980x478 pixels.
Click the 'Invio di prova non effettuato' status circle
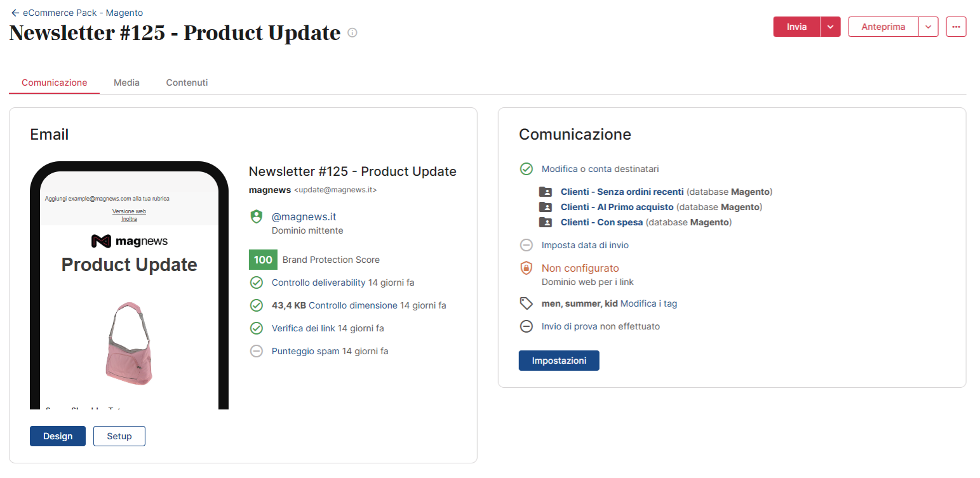click(527, 326)
